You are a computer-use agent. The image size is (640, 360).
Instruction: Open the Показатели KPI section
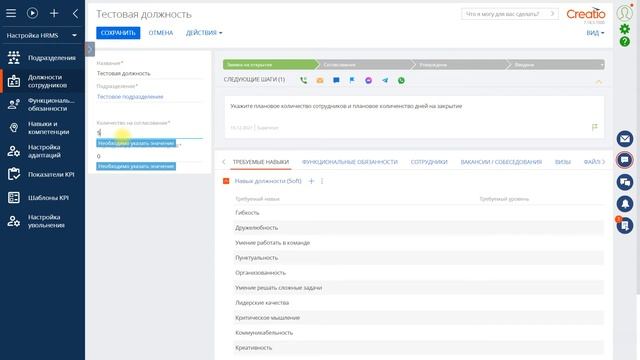coord(42,174)
